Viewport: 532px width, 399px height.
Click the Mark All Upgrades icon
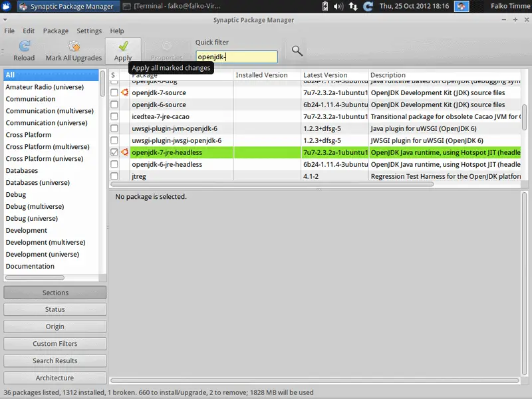[x=74, y=46]
